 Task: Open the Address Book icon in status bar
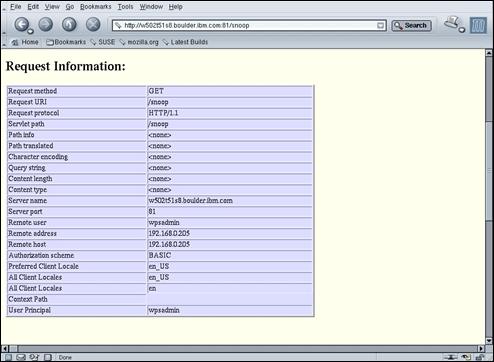[x=48, y=357]
